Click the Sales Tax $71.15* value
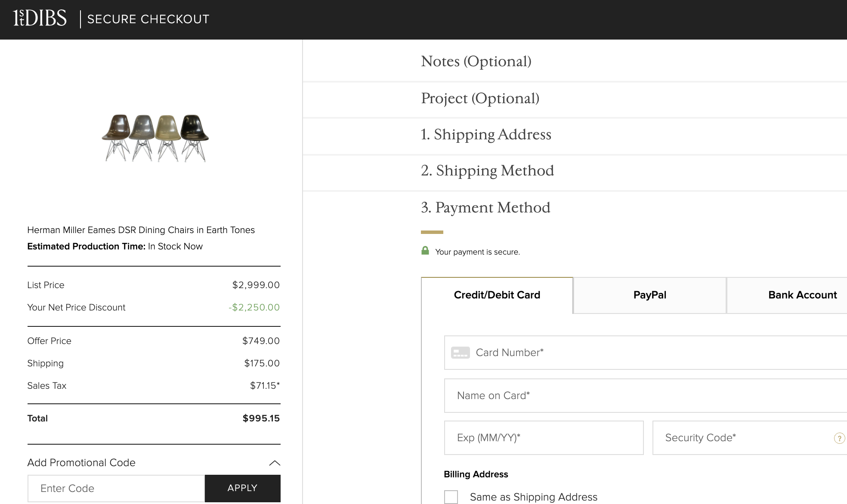Viewport: 847px width, 504px height. [265, 386]
